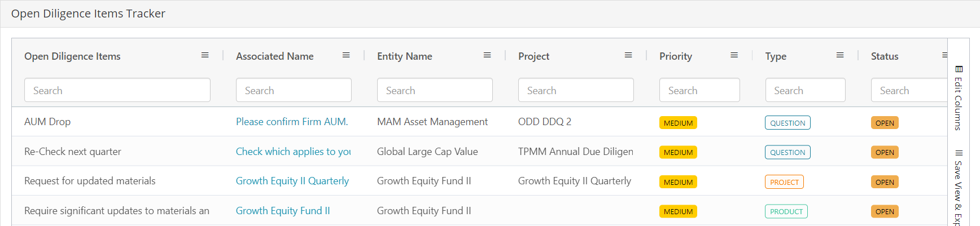Click the Open Diligence Items search field
Image resolution: width=980 pixels, height=226 pixels.
(x=117, y=90)
